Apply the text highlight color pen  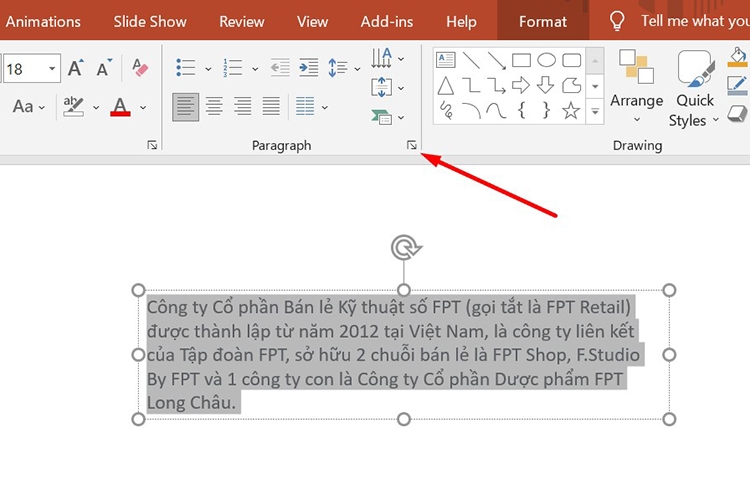73,107
